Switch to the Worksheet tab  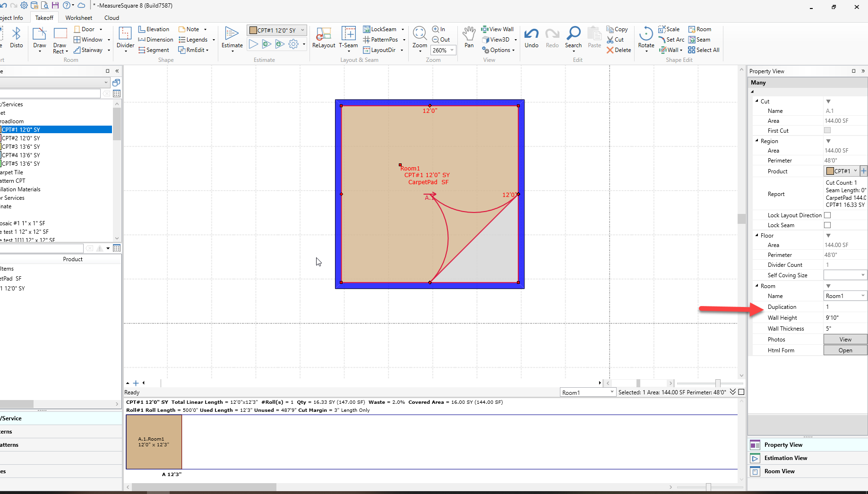pos(78,18)
